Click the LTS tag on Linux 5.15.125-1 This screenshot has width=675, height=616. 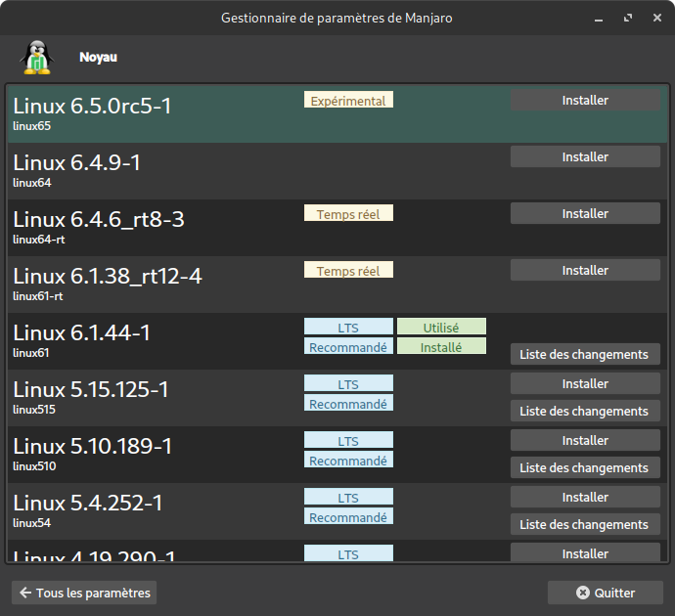pos(348,383)
